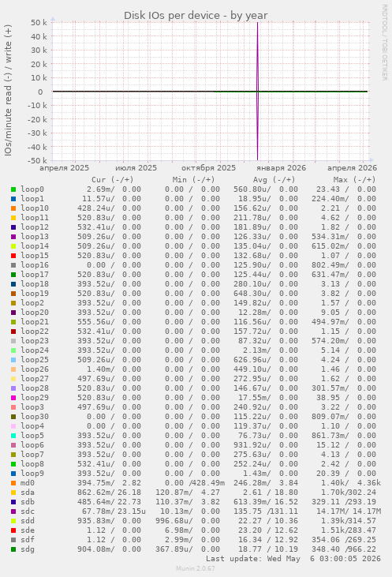Click the 'Avg (-/+)' column header

tap(274, 180)
